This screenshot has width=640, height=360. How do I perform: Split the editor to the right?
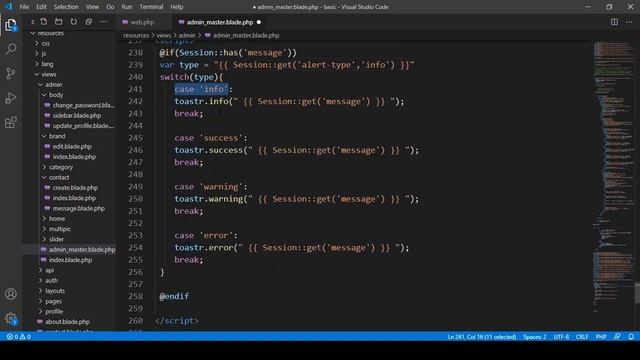(614, 22)
